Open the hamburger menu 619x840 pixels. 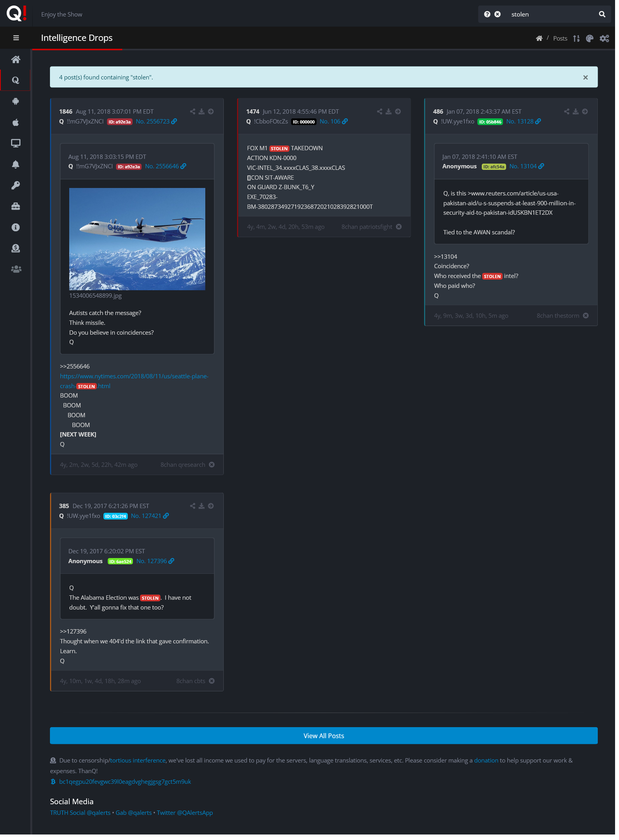(x=16, y=38)
